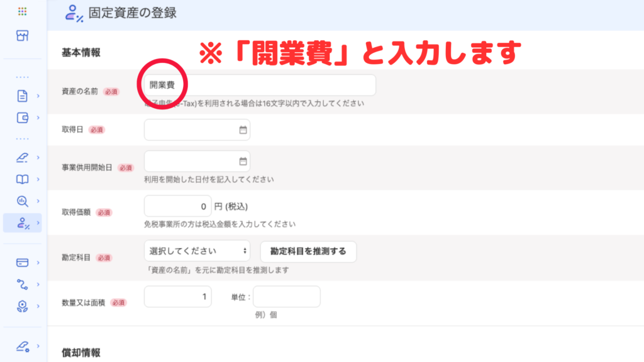Click the open book ledger icon
The image size is (644, 362).
23,179
